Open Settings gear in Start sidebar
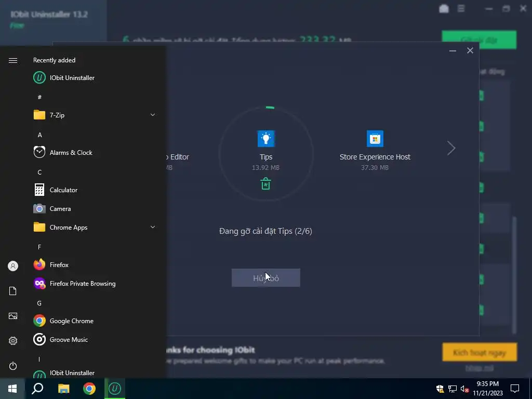 tap(13, 341)
